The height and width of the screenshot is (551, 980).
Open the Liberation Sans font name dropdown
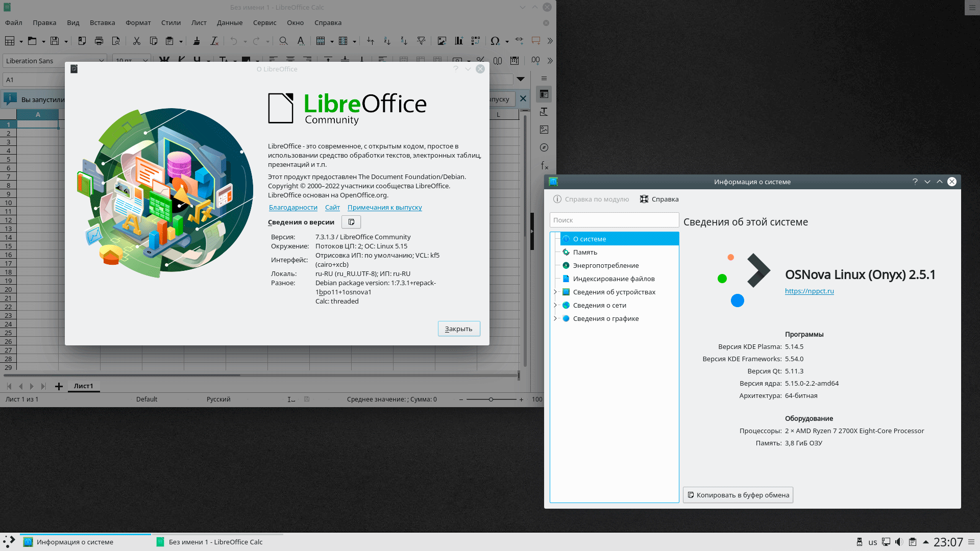coord(101,61)
